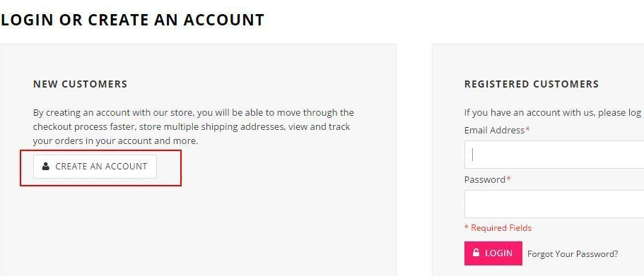Click the Registered Customers heading
Viewport: 644px width, 276px height.
532,84
